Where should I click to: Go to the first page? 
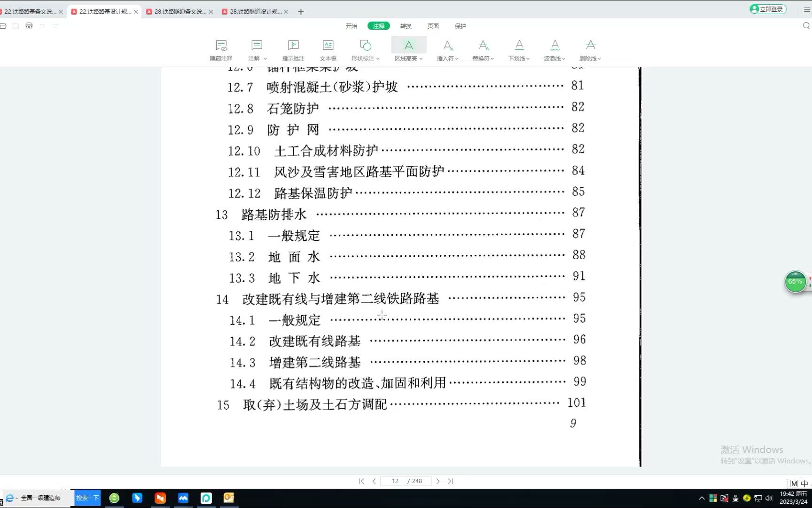(361, 481)
